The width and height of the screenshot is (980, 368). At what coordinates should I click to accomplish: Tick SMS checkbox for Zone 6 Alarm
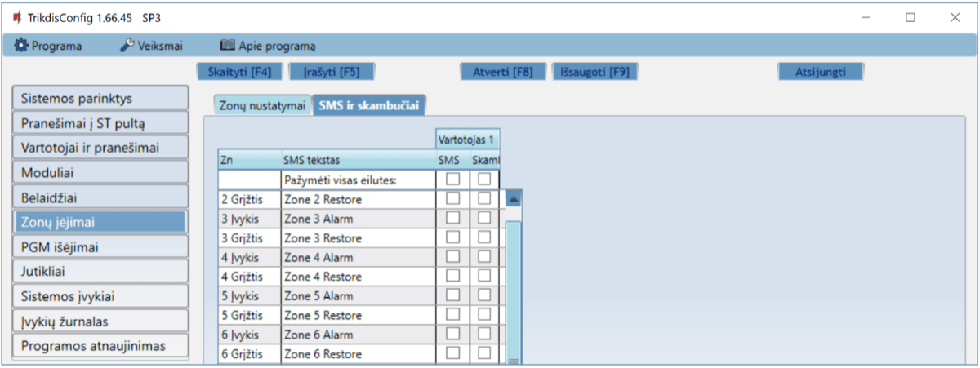(x=452, y=335)
